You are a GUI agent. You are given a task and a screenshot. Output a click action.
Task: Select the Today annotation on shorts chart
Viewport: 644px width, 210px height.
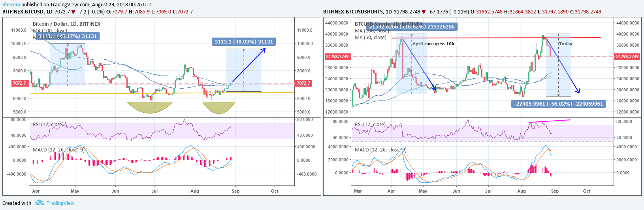(x=566, y=44)
